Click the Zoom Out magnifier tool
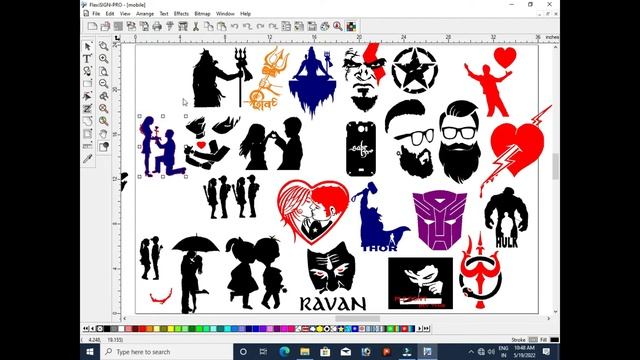Viewport: 640px width, 360px height. pos(104,83)
